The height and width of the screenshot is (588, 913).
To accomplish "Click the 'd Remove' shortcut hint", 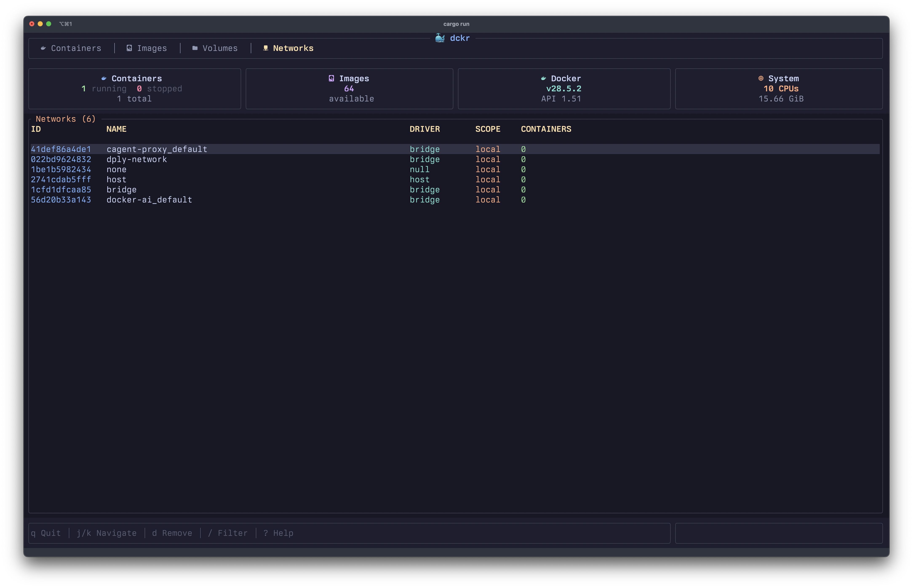I will click(x=172, y=533).
